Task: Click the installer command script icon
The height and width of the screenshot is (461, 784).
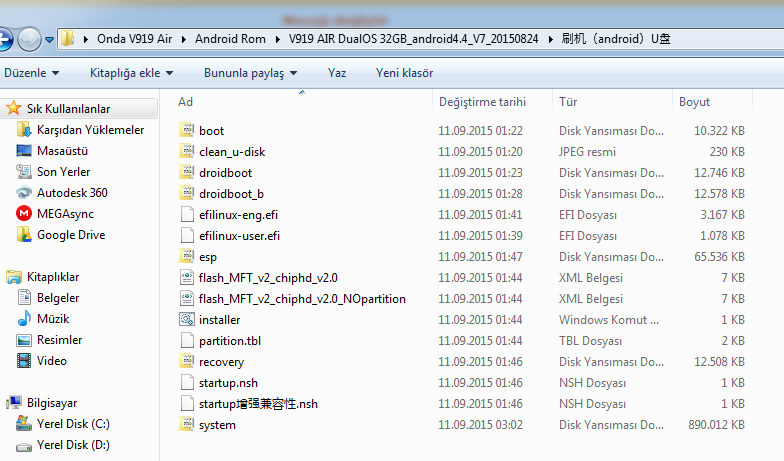Action: point(186,320)
